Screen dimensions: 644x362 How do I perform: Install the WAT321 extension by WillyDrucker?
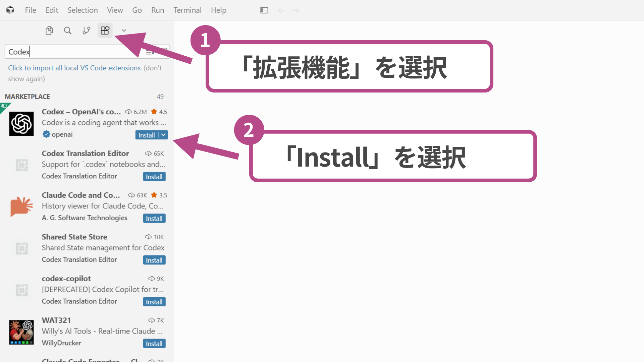pyautogui.click(x=154, y=344)
